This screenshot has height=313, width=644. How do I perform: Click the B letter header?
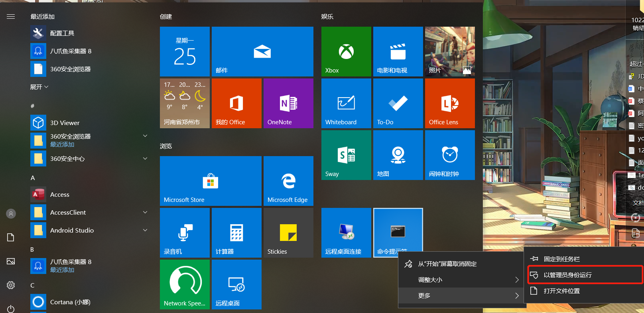(x=32, y=249)
